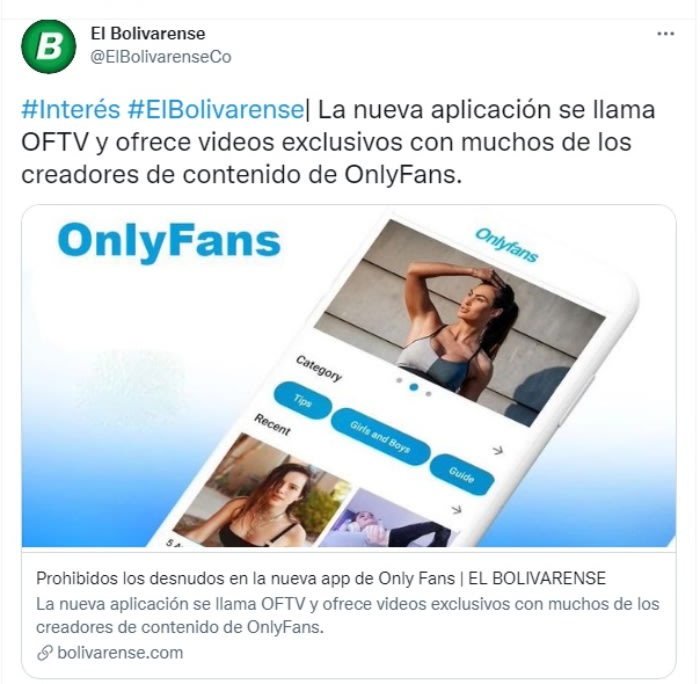The height and width of the screenshot is (684, 700).
Task: Click the bolivarense.com domain link
Action: [120, 653]
